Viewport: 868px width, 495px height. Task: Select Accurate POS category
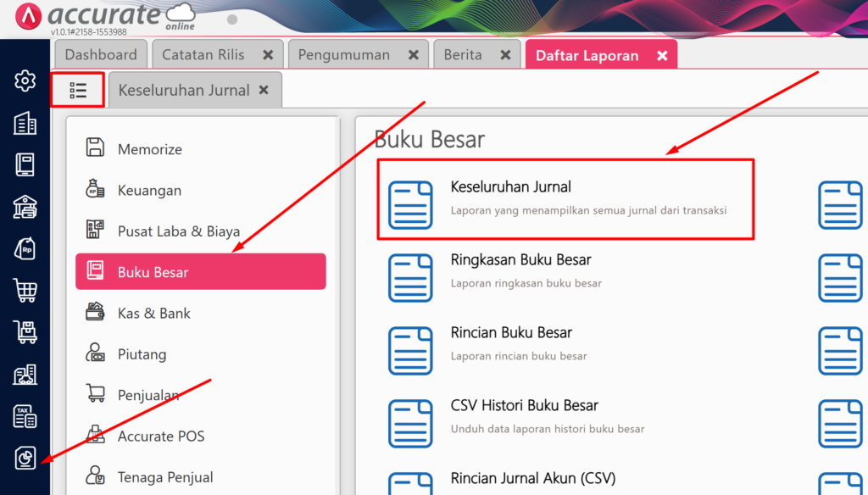pyautogui.click(x=201, y=436)
